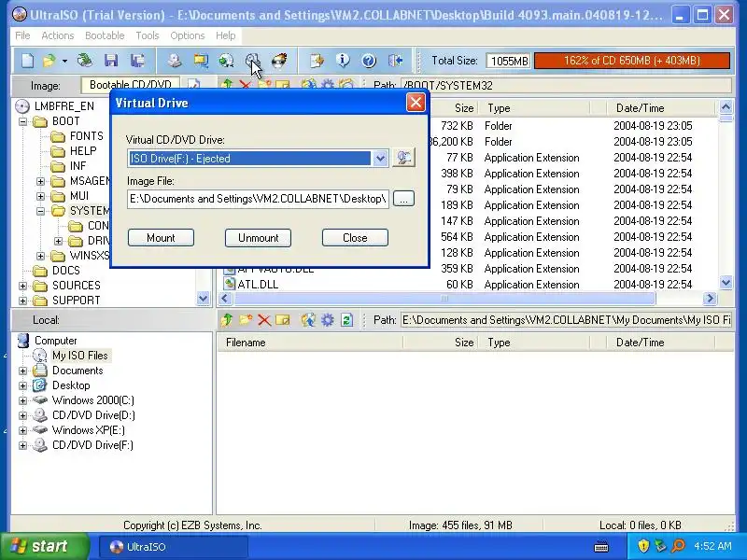Image resolution: width=747 pixels, height=560 pixels.
Task: Click the image file list horizontal scrollbar
Action: point(444,299)
